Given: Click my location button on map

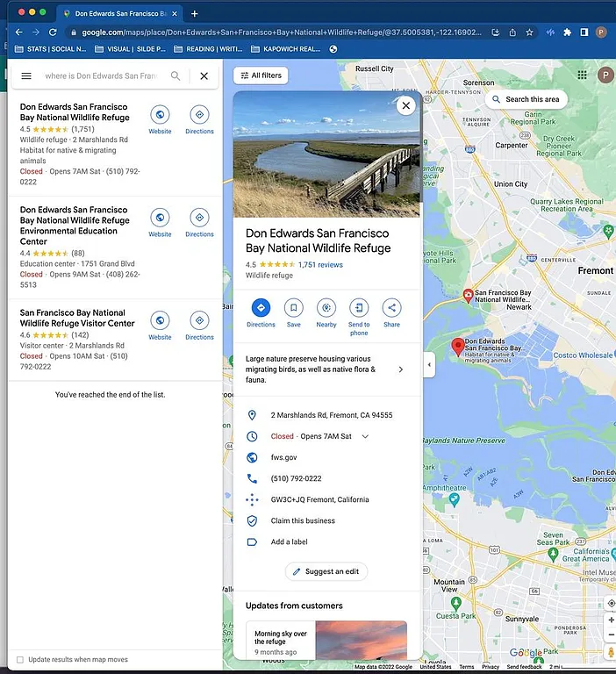Looking at the screenshot, I should 611,604.
